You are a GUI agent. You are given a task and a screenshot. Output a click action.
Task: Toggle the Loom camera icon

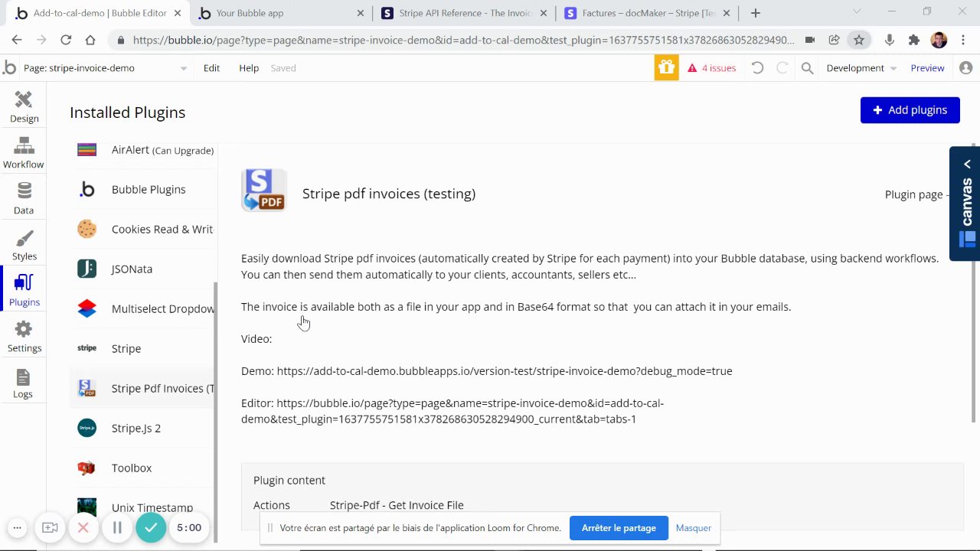50,527
